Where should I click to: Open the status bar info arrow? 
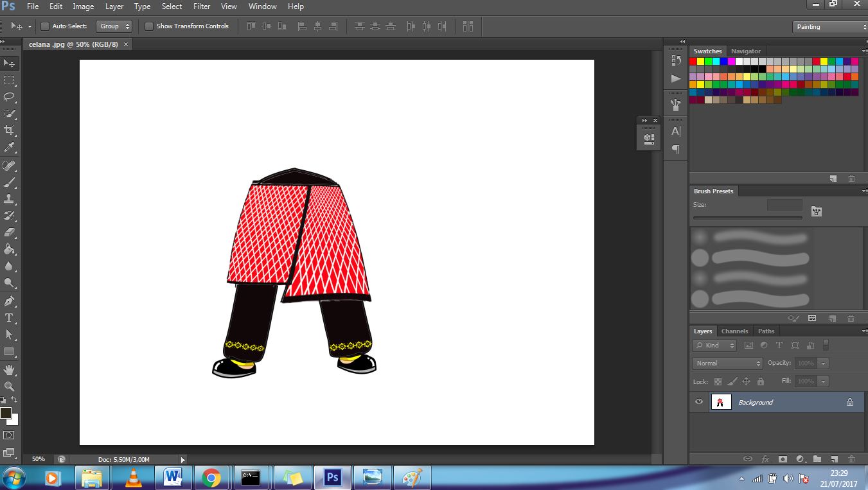[182, 460]
